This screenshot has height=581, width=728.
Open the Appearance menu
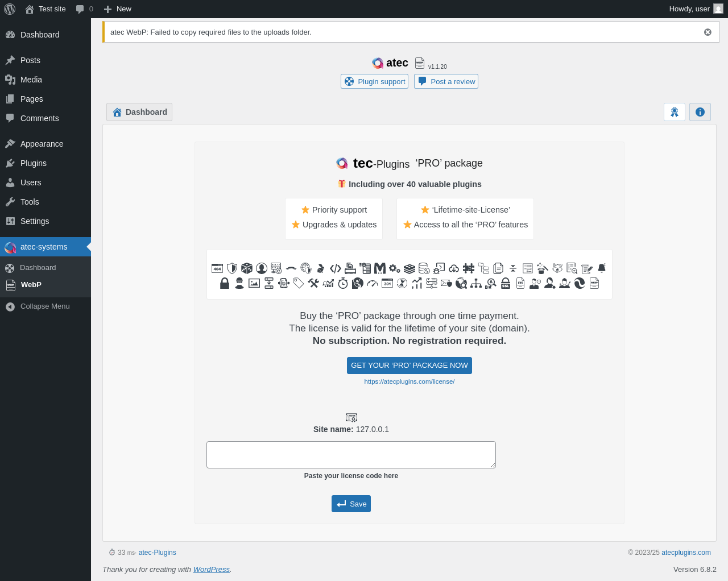click(x=45, y=144)
